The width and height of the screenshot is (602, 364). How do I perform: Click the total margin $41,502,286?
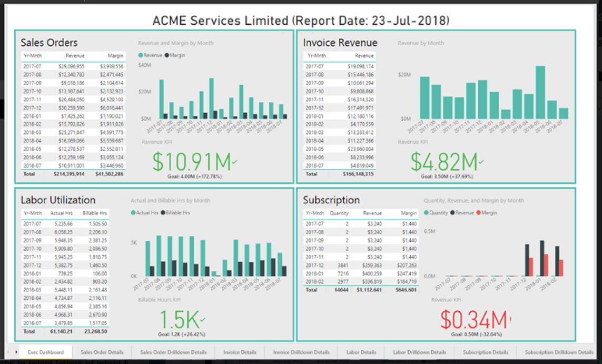coord(110,174)
